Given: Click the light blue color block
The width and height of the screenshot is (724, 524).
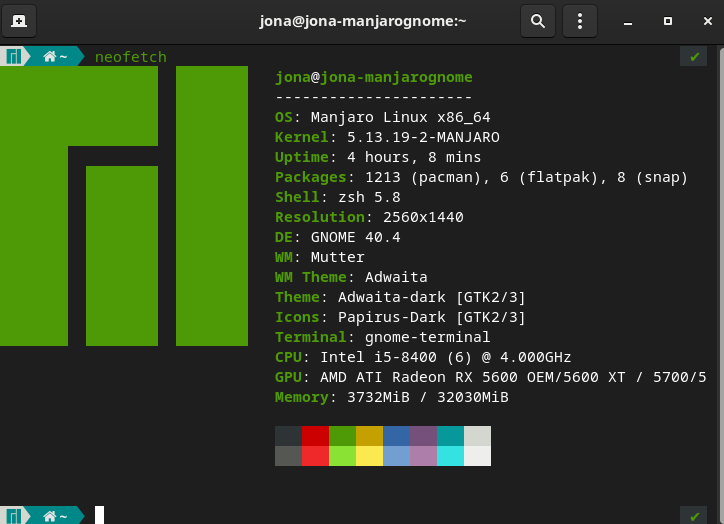Looking at the screenshot, I should point(396,456).
